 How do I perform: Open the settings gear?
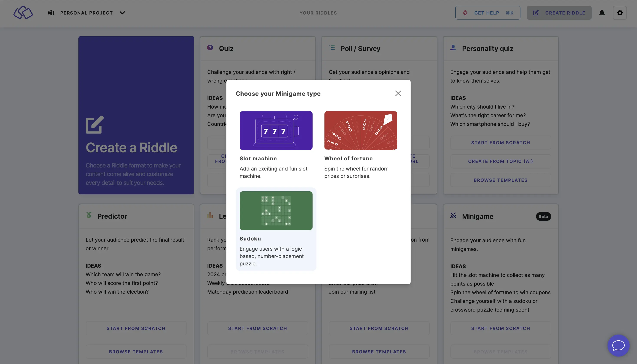click(x=619, y=13)
